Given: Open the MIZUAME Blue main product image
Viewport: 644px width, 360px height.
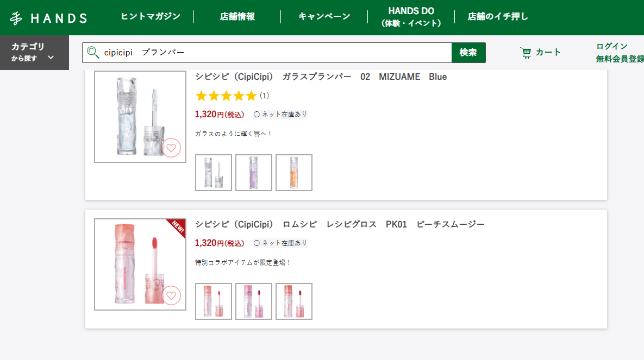Looking at the screenshot, I should 140,117.
